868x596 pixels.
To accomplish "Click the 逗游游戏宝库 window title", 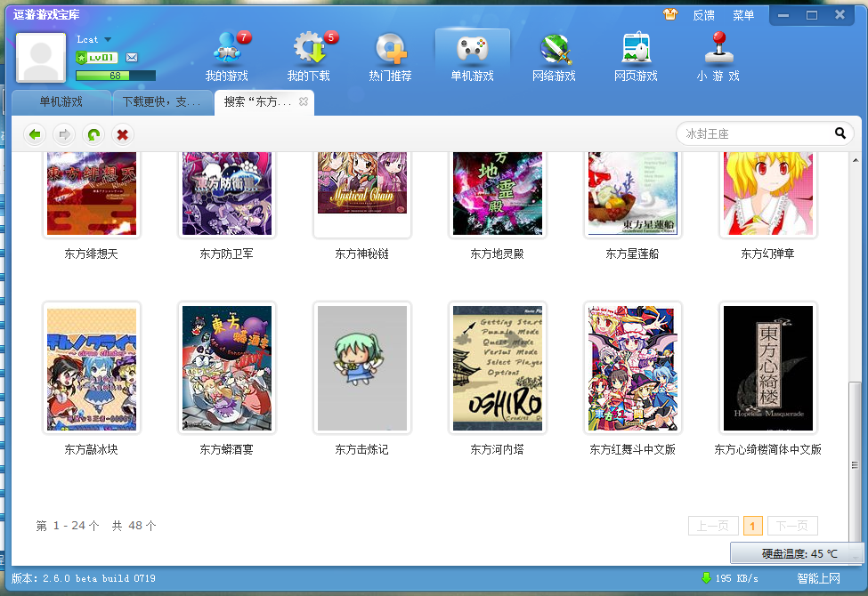I will 46,14.
